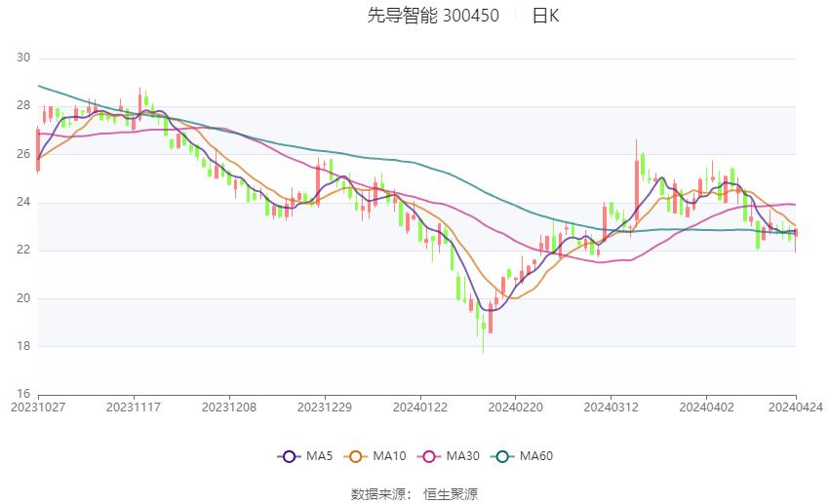
Task: Toggle the MA30 line via its text label
Action: (461, 455)
